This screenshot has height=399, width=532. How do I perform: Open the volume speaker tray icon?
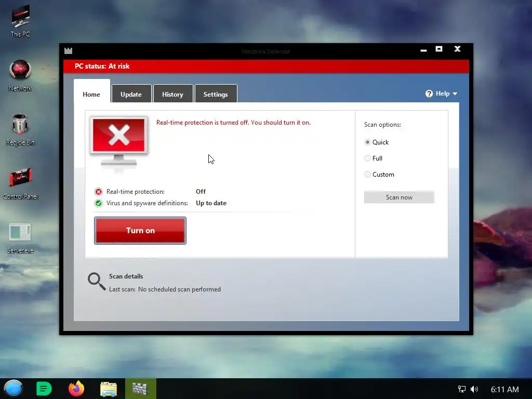click(474, 389)
